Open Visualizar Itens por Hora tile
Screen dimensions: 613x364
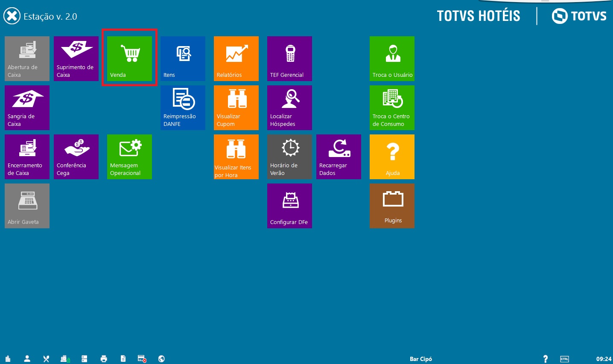[x=236, y=157]
